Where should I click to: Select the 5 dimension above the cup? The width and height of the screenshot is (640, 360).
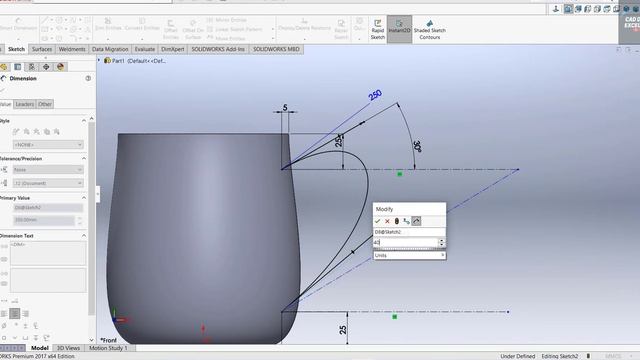[285, 108]
